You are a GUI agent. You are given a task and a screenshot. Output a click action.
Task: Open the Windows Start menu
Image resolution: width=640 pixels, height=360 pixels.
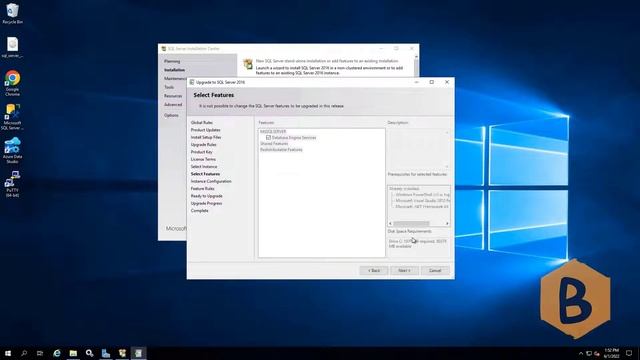8,353
